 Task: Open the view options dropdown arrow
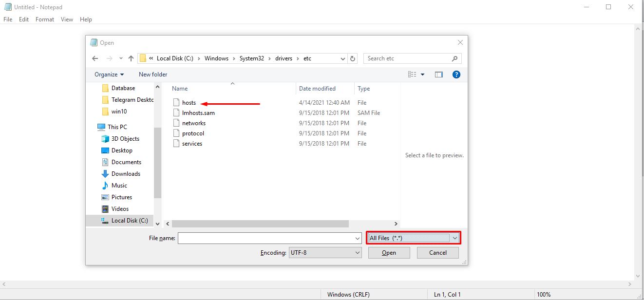(422, 75)
